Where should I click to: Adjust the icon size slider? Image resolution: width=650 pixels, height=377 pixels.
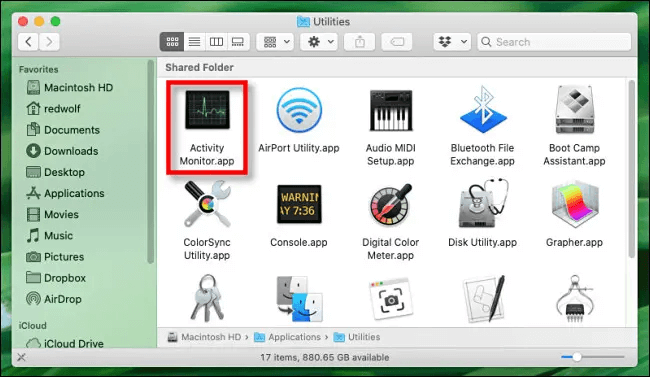point(577,357)
